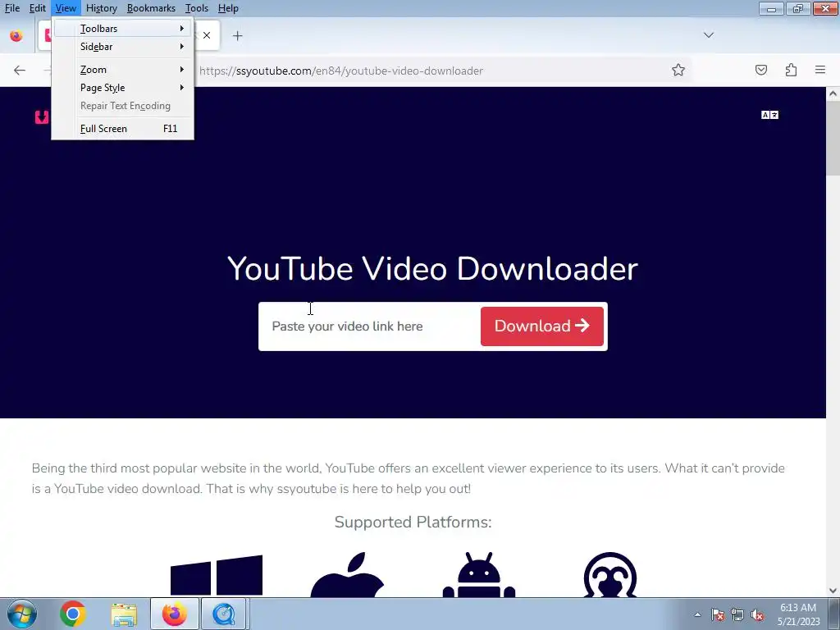
Task: Open the Sidebar submenu
Action: pyautogui.click(x=123, y=47)
